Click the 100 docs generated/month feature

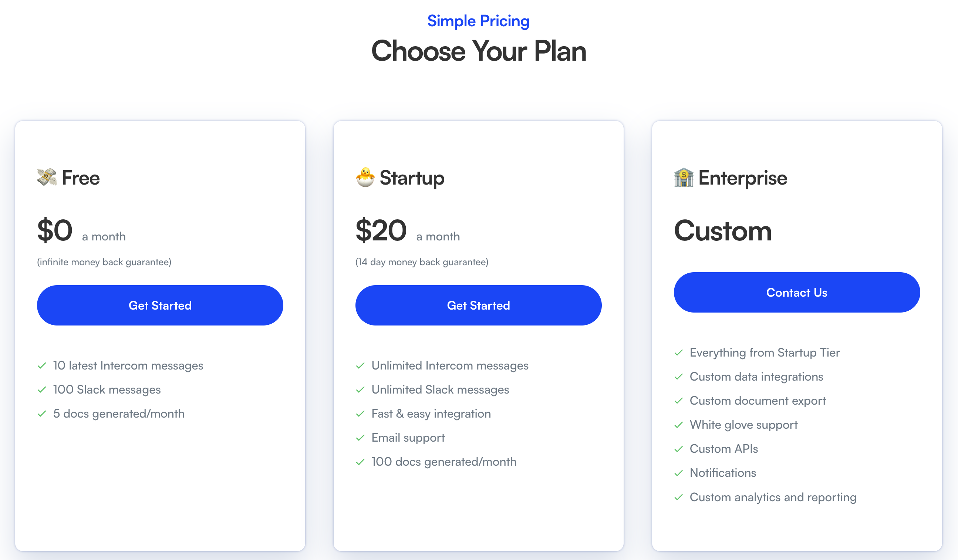tap(443, 462)
